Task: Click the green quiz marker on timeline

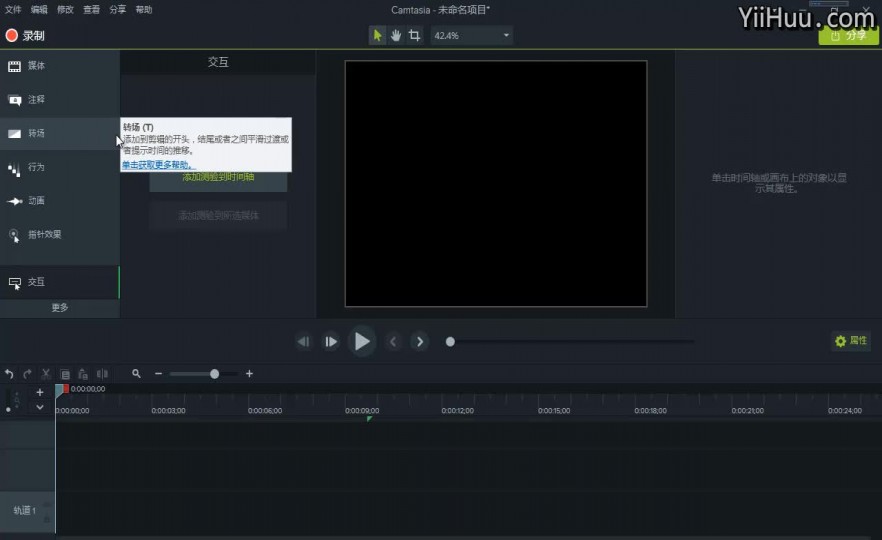Action: click(369, 418)
